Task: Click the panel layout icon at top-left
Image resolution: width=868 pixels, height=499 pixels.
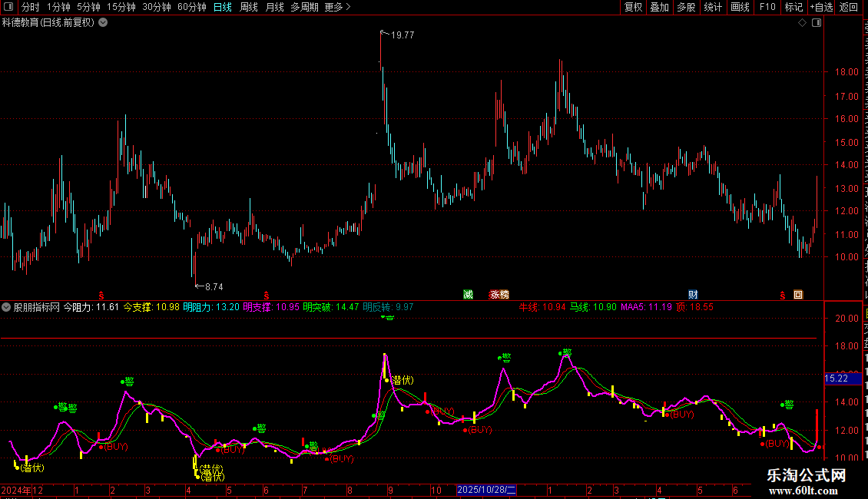Action: pos(8,7)
